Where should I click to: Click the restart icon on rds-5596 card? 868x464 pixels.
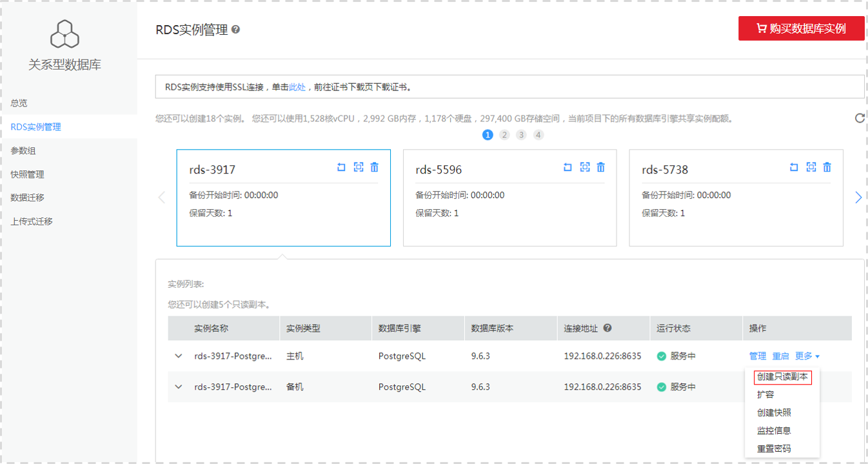pos(567,167)
